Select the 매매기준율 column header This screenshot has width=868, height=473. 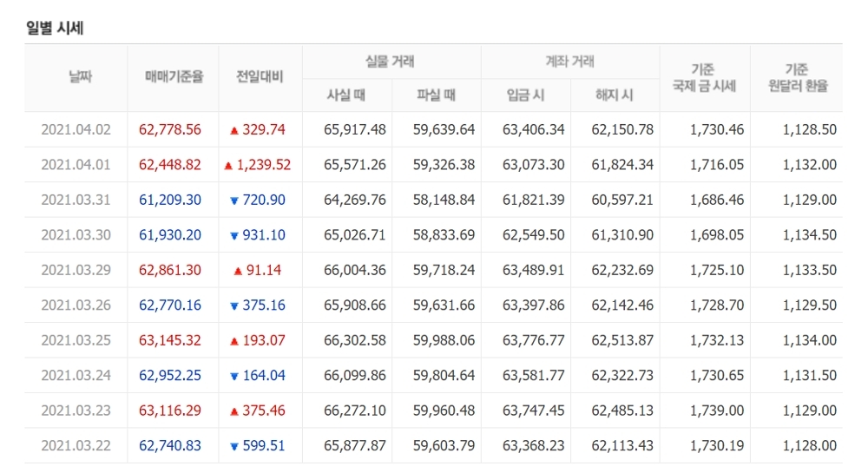174,76
